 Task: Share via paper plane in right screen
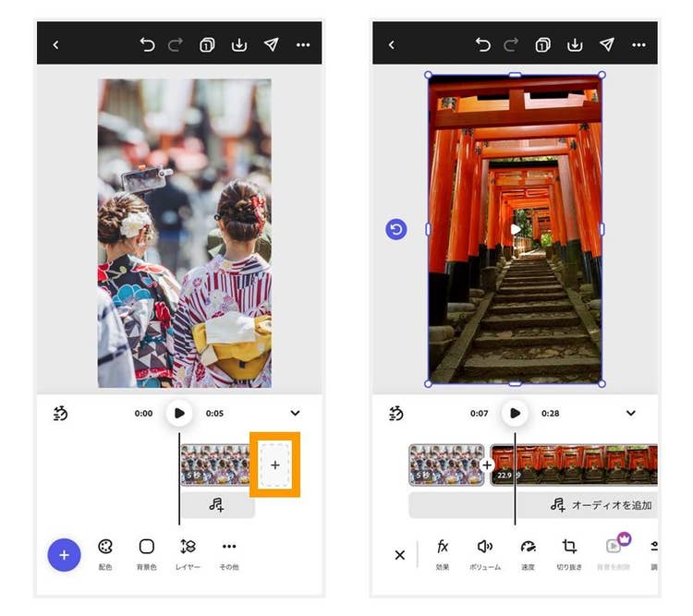(607, 44)
